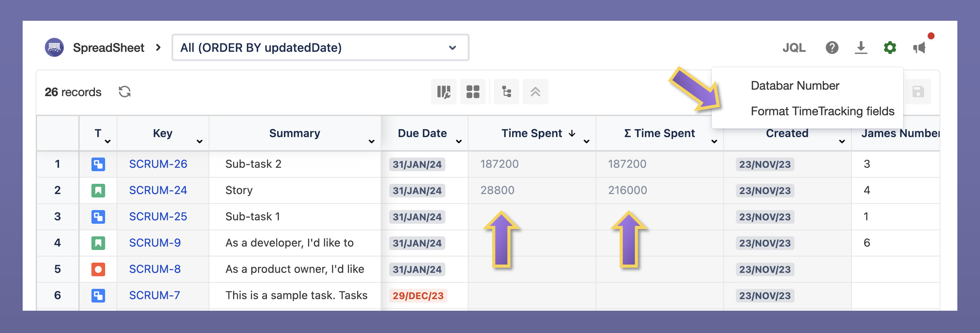Open the announcements megaphone icon
980x333 pixels.
(920, 48)
